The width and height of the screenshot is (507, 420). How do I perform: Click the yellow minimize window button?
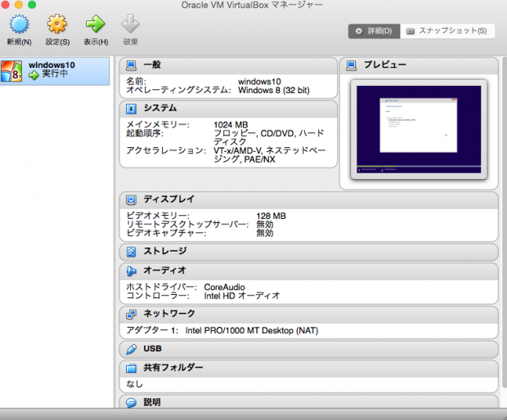[x=19, y=5]
